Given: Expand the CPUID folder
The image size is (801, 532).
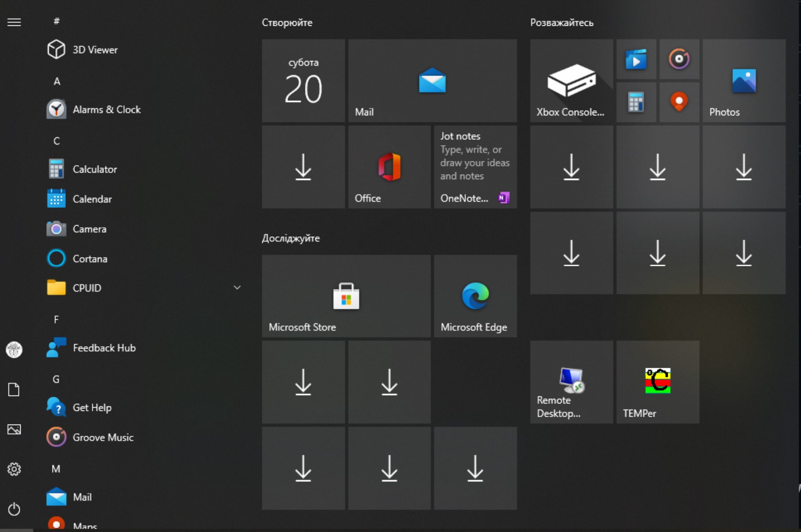Looking at the screenshot, I should click(237, 287).
